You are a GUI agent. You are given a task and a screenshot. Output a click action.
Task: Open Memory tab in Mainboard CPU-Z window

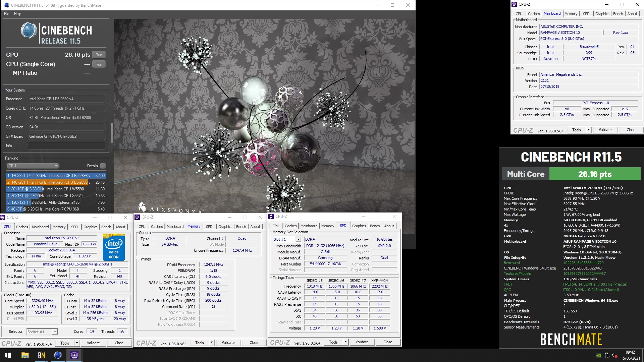[x=571, y=14]
